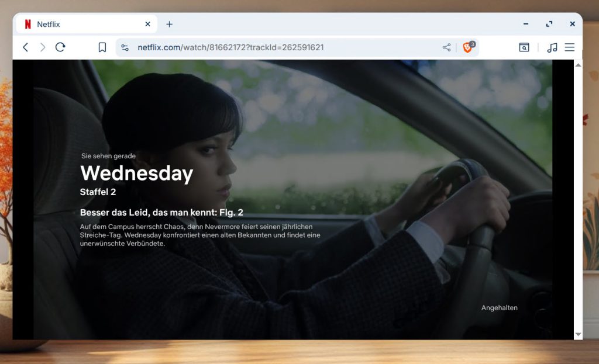Click the Wednesday show title
This screenshot has height=364, width=599.
[136, 174]
